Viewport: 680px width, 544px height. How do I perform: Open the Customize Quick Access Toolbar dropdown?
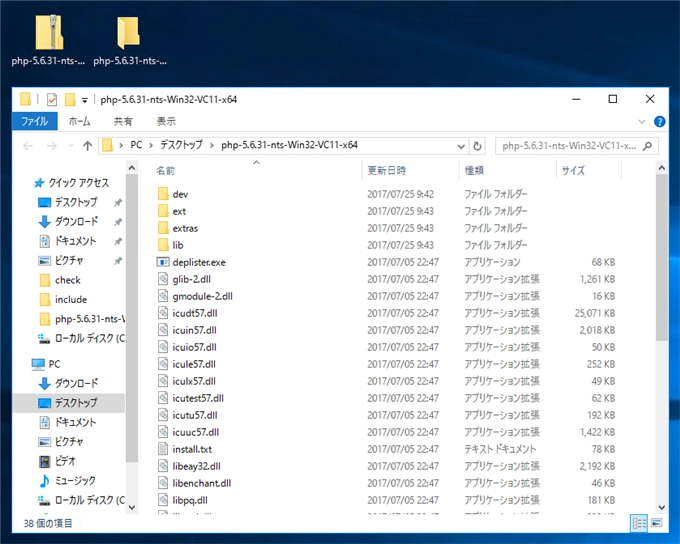click(x=85, y=100)
